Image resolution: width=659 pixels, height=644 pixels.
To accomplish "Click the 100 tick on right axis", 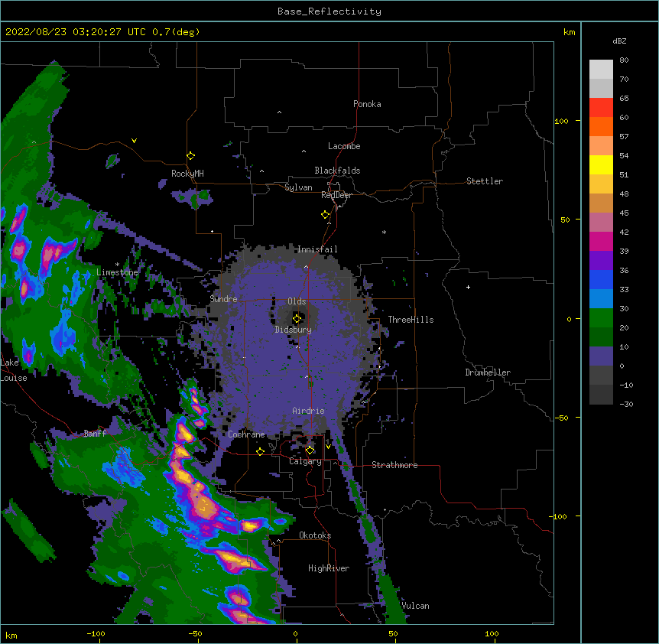I will click(x=561, y=121).
